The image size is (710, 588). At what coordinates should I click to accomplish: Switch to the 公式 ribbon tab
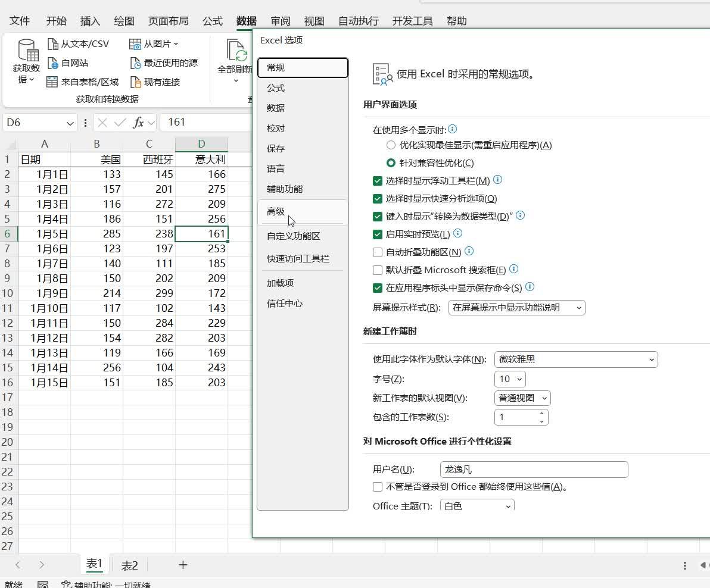(x=213, y=21)
